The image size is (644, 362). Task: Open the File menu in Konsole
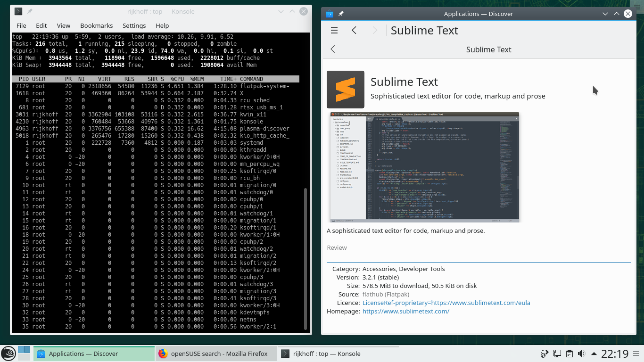tap(21, 25)
